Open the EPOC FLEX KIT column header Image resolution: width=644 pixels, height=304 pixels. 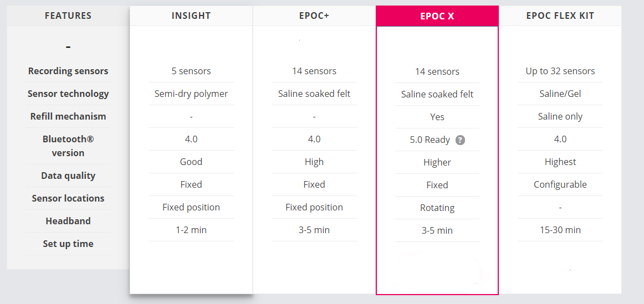(x=560, y=16)
